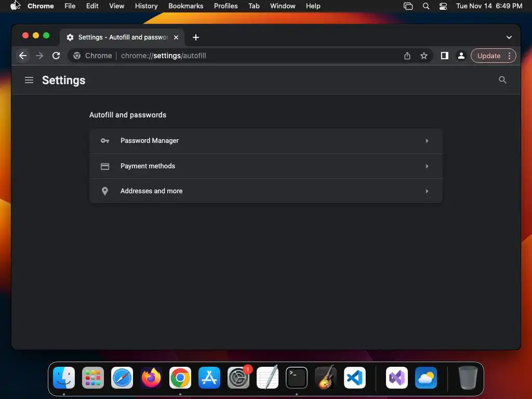Expand the Password Manager row arrow
Viewport: 532px width, 399px height.
click(x=427, y=141)
